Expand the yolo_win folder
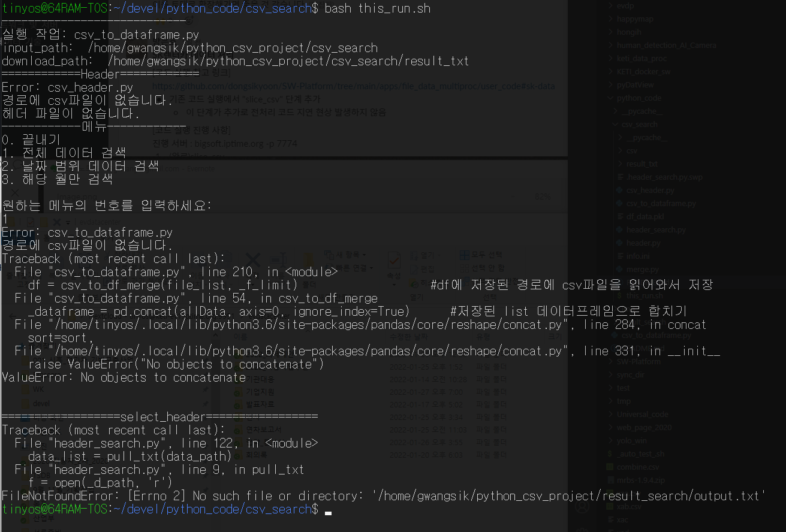This screenshot has width=786, height=532. 611,440
